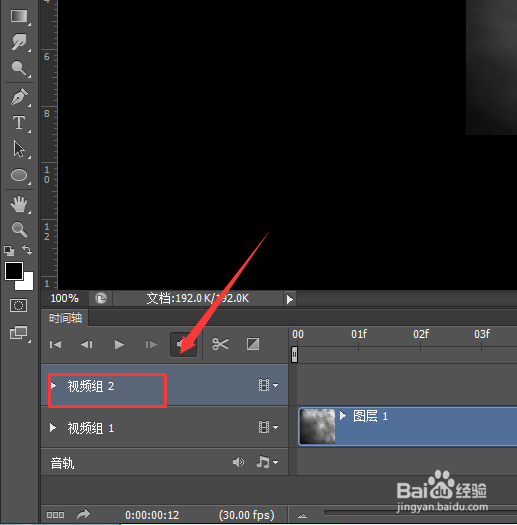The image size is (517, 525).
Task: Open 音轨 music note menu
Action: click(x=267, y=462)
